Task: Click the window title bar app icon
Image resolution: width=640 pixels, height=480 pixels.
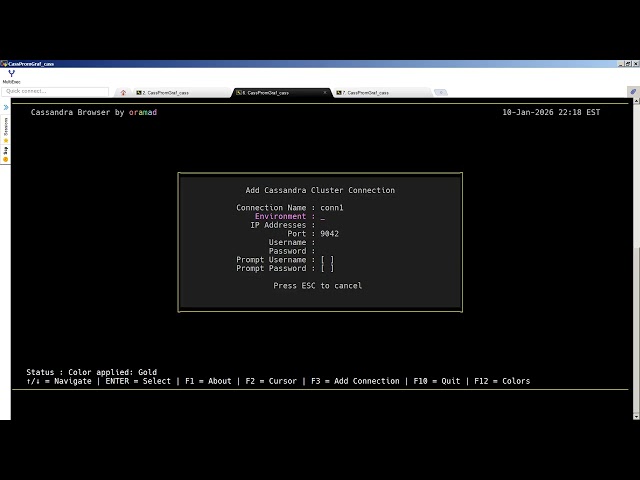Action: tap(4, 64)
